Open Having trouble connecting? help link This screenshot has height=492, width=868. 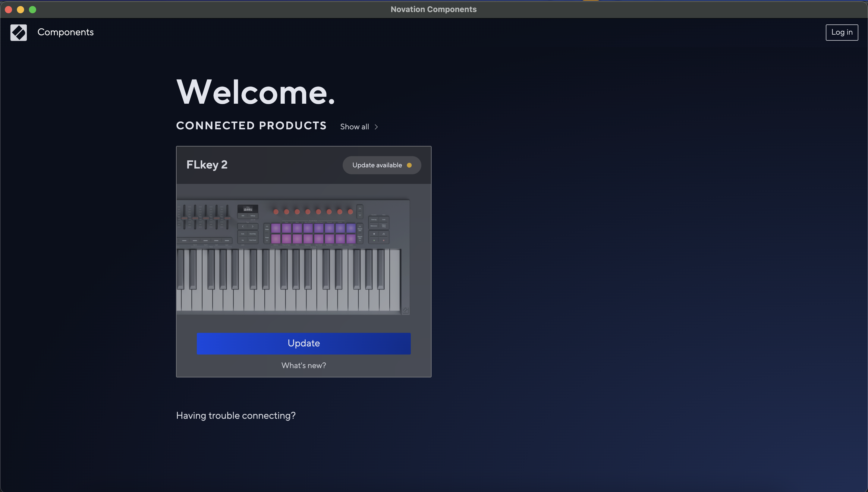tap(236, 416)
